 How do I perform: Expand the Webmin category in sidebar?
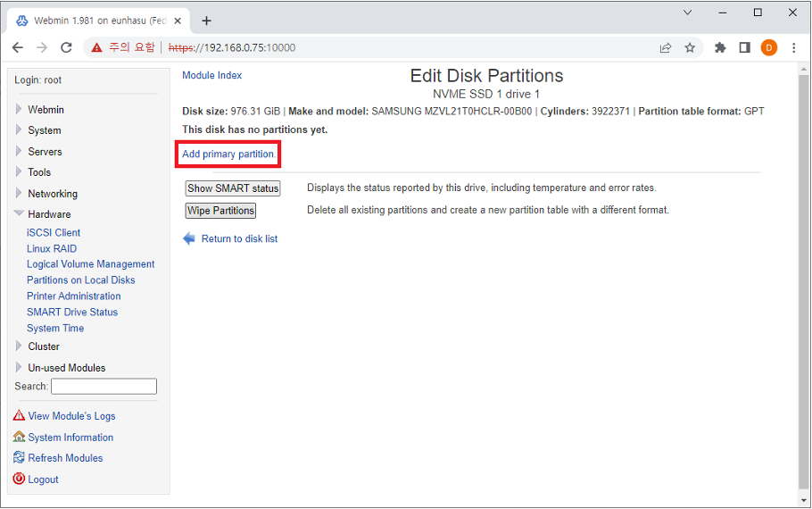click(46, 110)
